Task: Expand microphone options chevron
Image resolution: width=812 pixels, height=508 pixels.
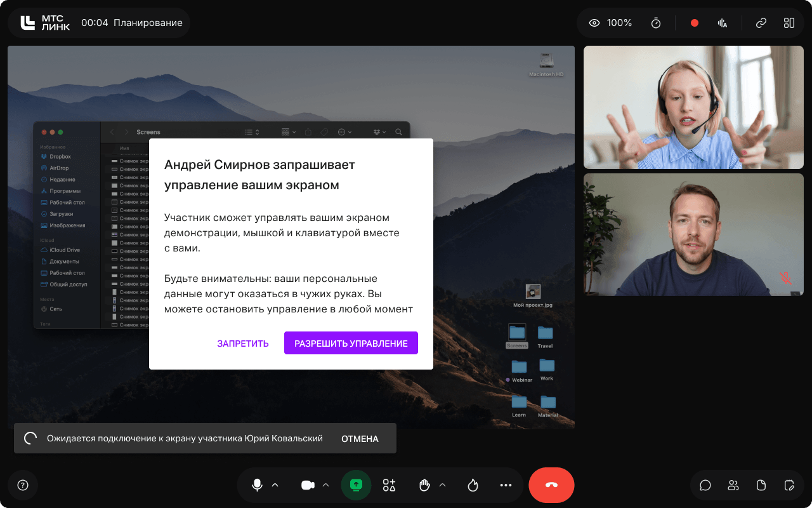Action: point(275,485)
